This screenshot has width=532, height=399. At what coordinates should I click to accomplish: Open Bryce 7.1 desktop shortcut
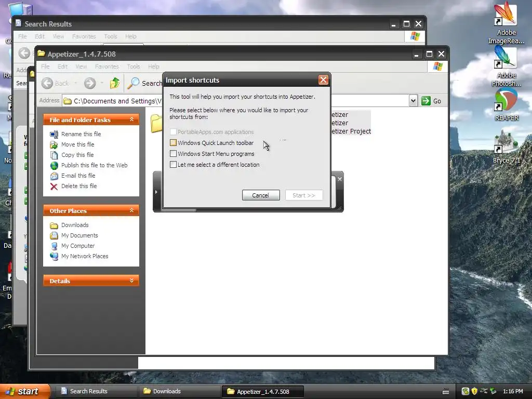[506, 147]
